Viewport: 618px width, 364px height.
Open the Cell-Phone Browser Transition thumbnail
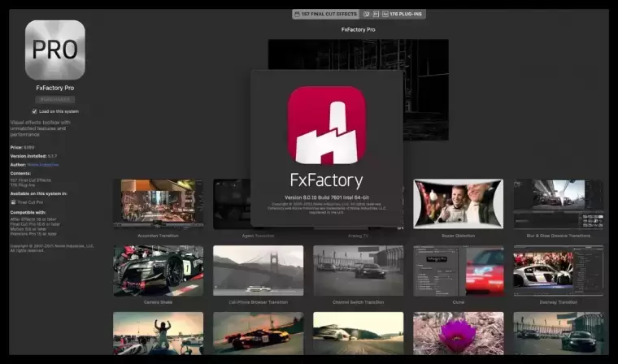coord(258,271)
